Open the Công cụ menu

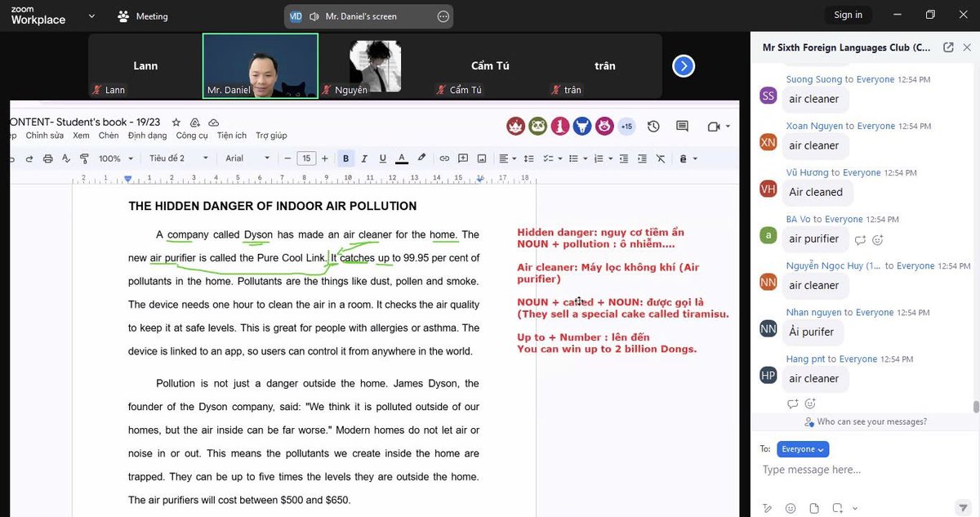pos(192,136)
